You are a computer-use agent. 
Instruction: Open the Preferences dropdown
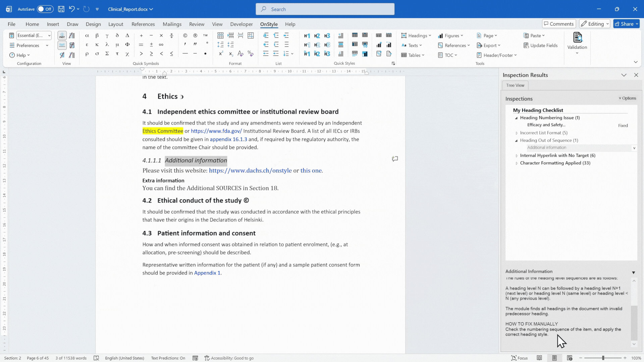coord(29,45)
